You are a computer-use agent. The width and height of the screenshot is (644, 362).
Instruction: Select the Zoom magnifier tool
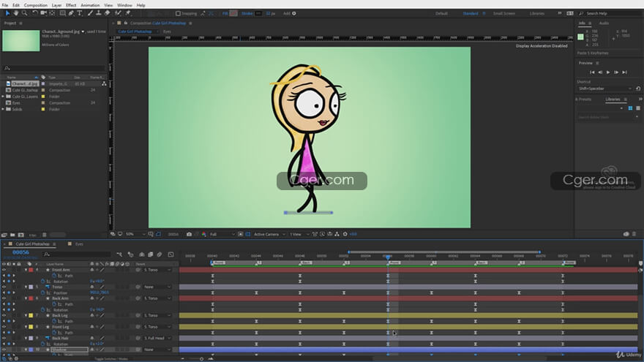point(25,14)
